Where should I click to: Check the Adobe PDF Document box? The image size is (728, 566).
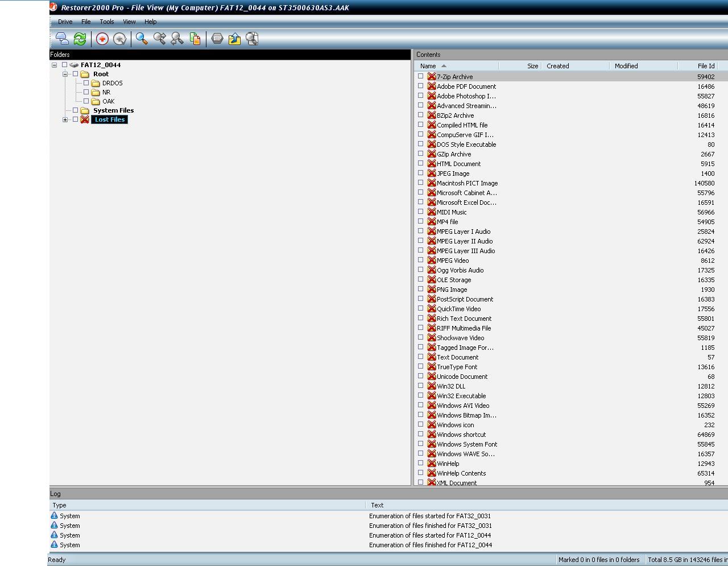(421, 86)
